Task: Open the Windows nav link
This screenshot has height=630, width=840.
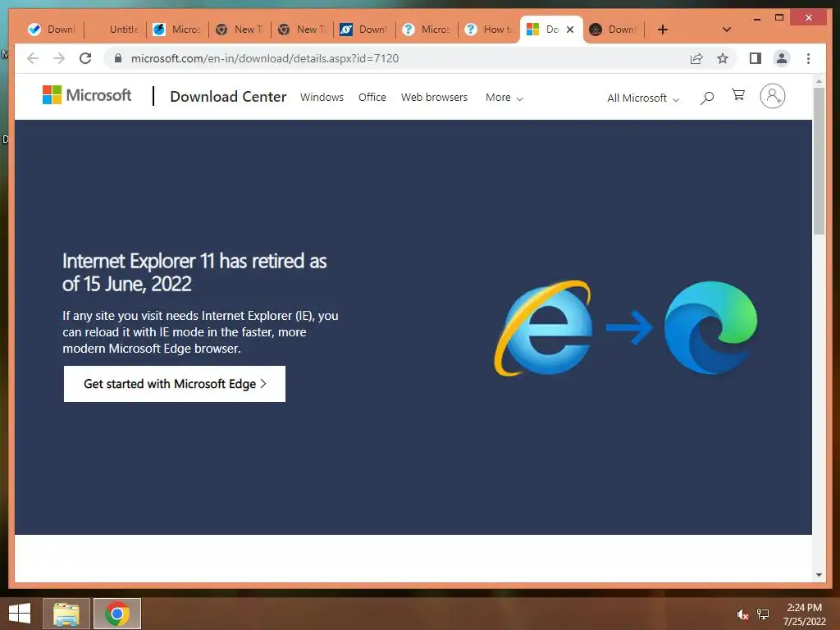Action: [x=322, y=98]
